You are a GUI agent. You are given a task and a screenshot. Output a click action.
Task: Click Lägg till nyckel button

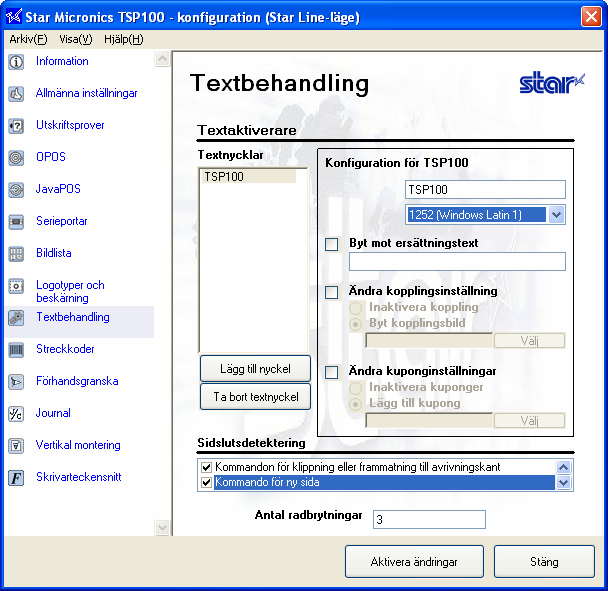(255, 369)
